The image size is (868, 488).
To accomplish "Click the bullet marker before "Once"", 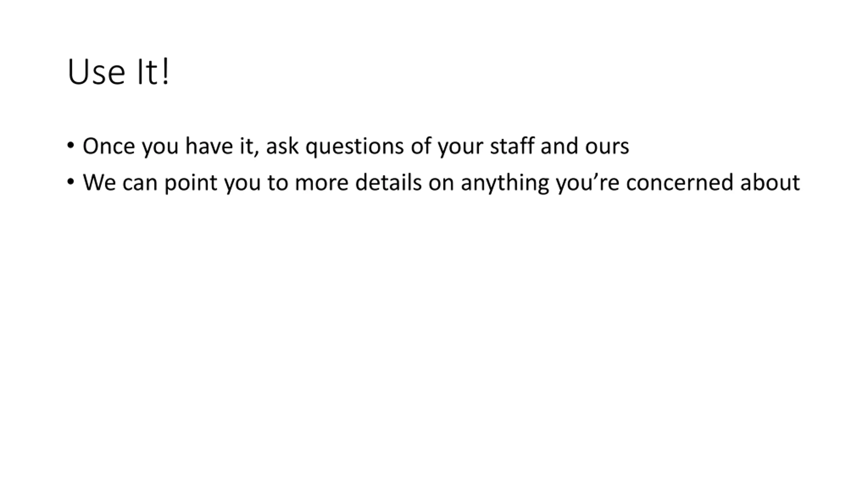I will point(71,146).
